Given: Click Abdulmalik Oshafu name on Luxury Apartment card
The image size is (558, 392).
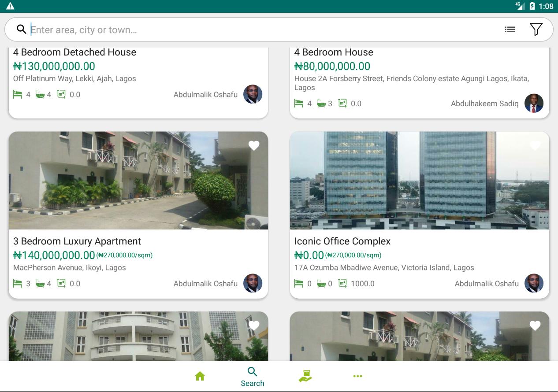Looking at the screenshot, I should (205, 283).
